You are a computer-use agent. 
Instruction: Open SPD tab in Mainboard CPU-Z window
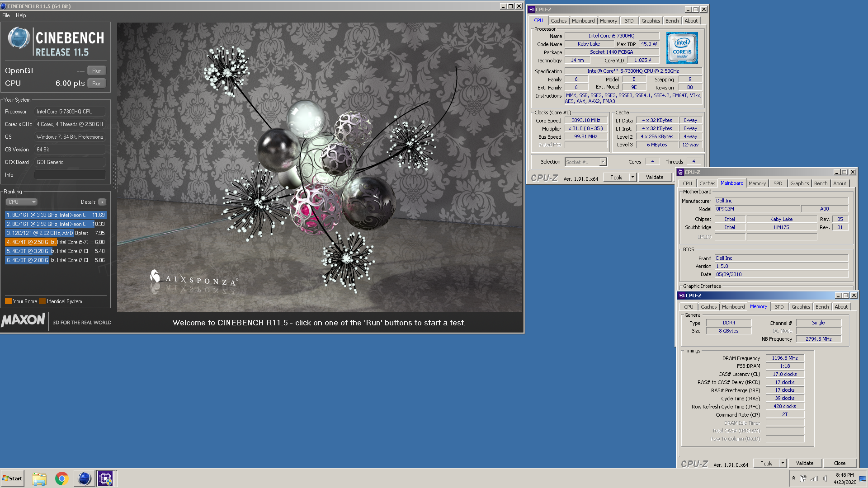[x=778, y=183]
